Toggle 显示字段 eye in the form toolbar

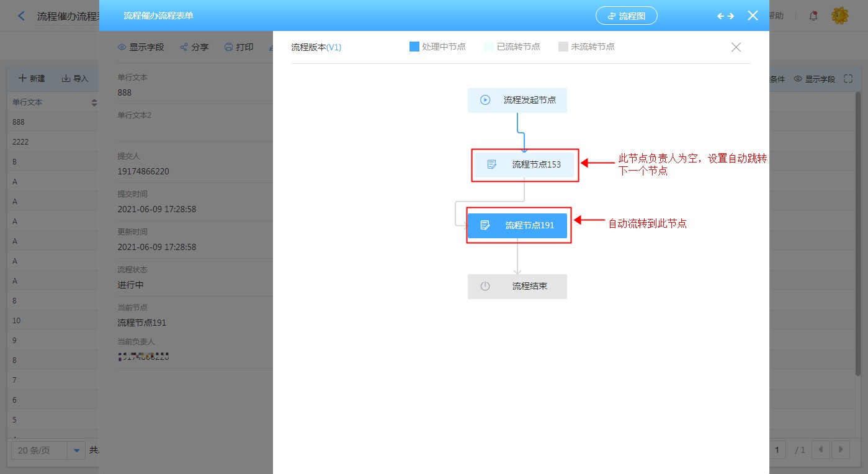(123, 47)
